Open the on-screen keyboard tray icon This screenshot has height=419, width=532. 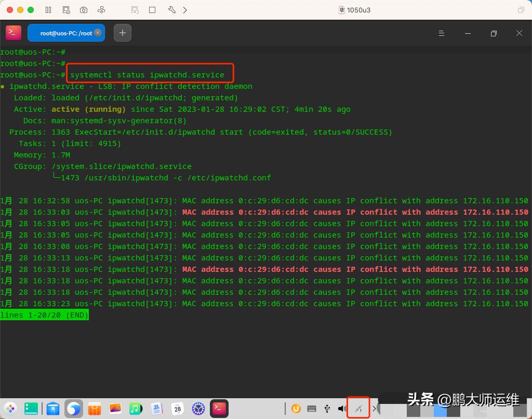(x=312, y=409)
